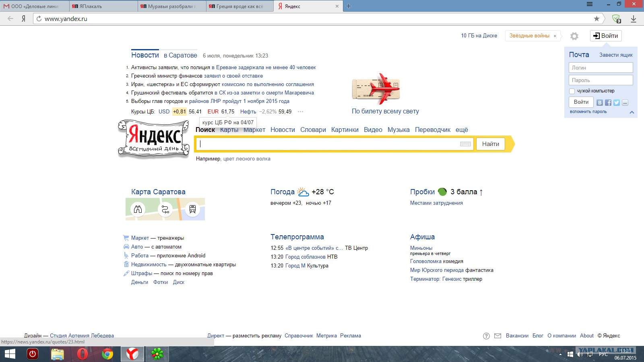The height and width of the screenshot is (362, 644).
Task: Sign in via Facebook icon
Action: (608, 103)
